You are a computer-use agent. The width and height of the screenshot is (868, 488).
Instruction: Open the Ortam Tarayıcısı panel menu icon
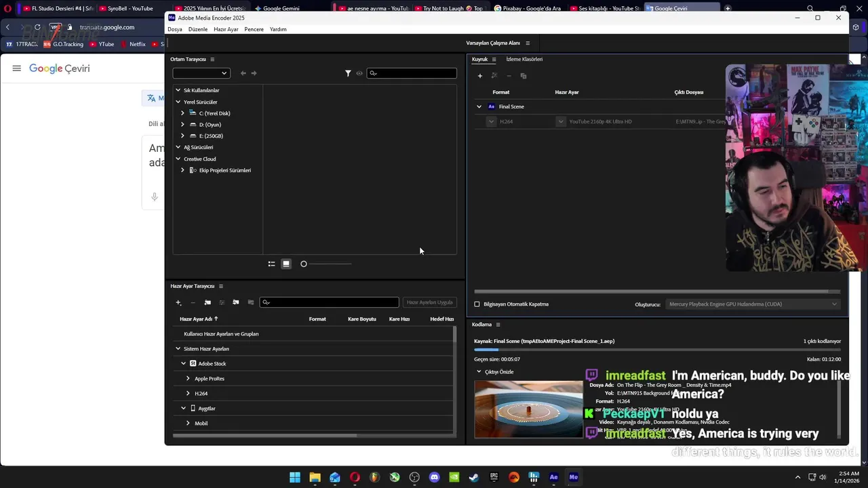point(212,60)
